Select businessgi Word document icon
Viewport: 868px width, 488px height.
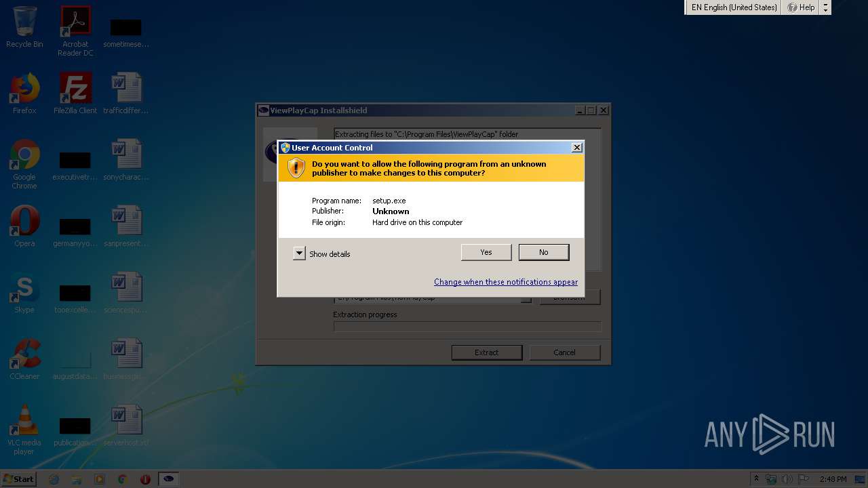tap(126, 359)
